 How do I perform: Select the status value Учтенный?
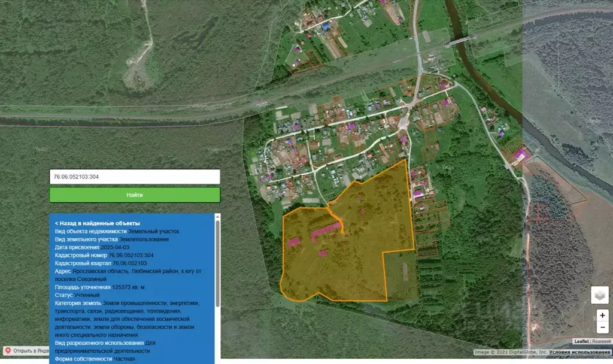[x=87, y=295]
